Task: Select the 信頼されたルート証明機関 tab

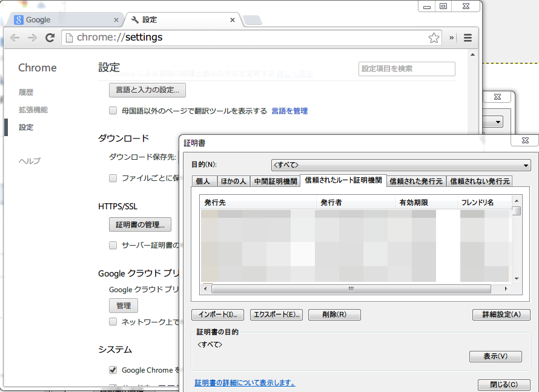Action: [343, 180]
